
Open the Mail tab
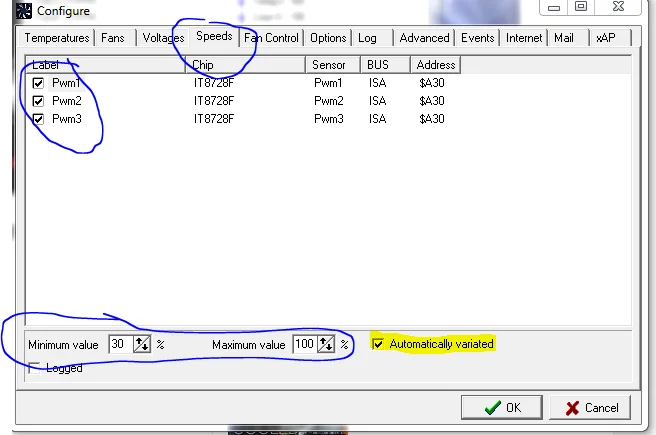coord(564,38)
